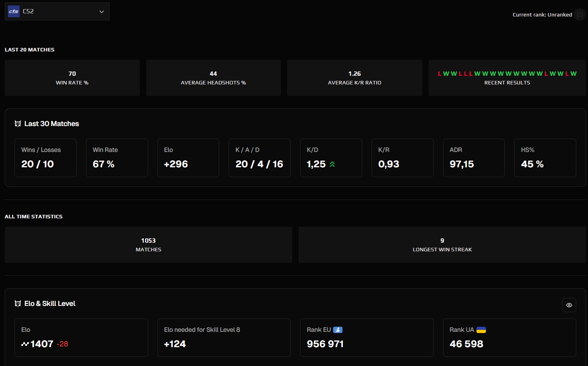
Task: Select the ALL TIME STATISTICS section label
Action: 33,216
